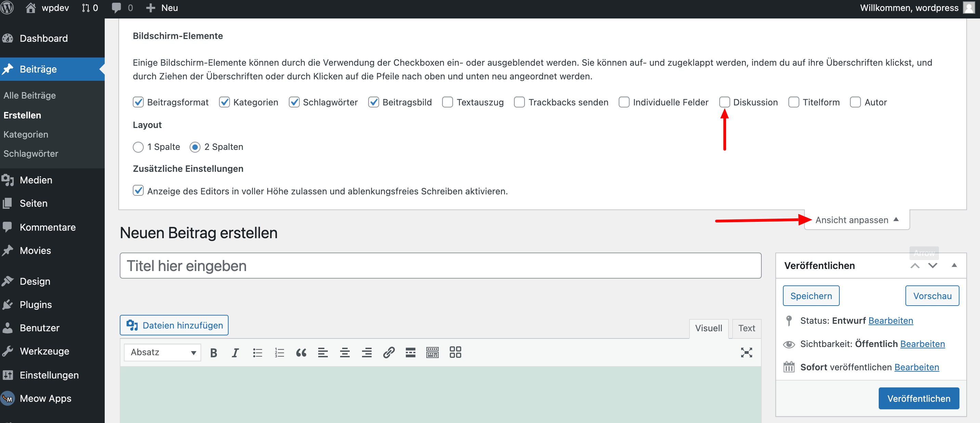980x423 pixels.
Task: Switch to the Text editor tab
Action: pos(746,328)
